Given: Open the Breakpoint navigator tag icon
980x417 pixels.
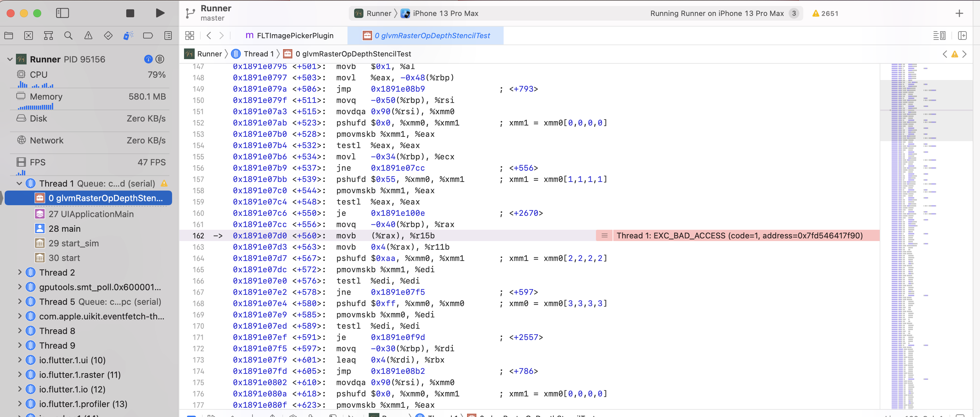Looking at the screenshot, I should pos(147,35).
